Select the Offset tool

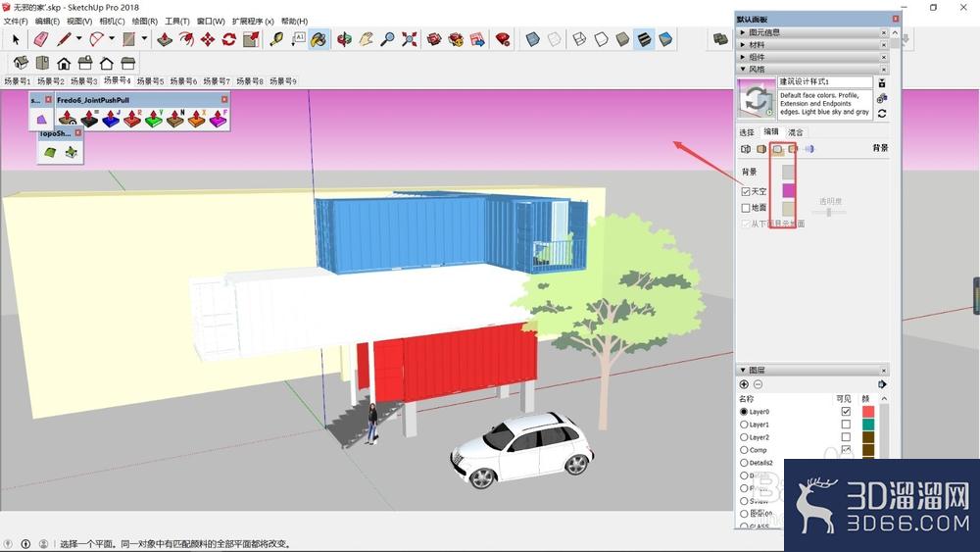point(186,39)
